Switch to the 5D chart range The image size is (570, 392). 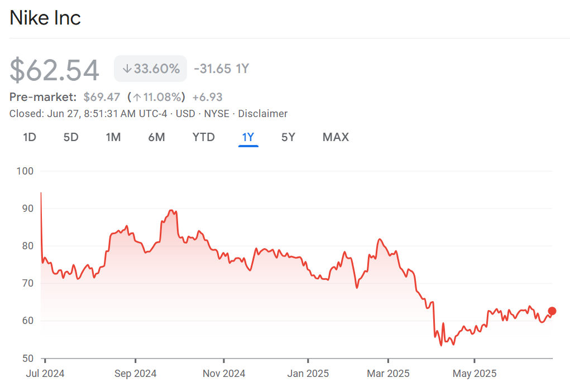coord(71,137)
